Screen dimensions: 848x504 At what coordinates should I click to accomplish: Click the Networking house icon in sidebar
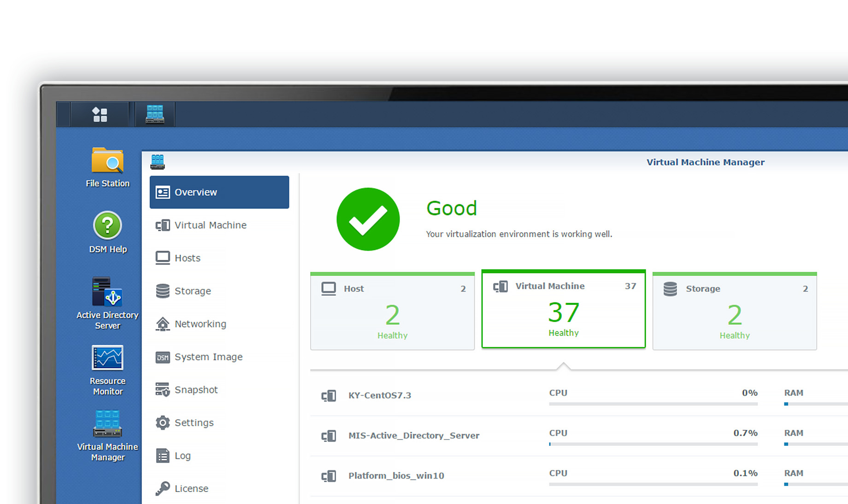point(163,324)
